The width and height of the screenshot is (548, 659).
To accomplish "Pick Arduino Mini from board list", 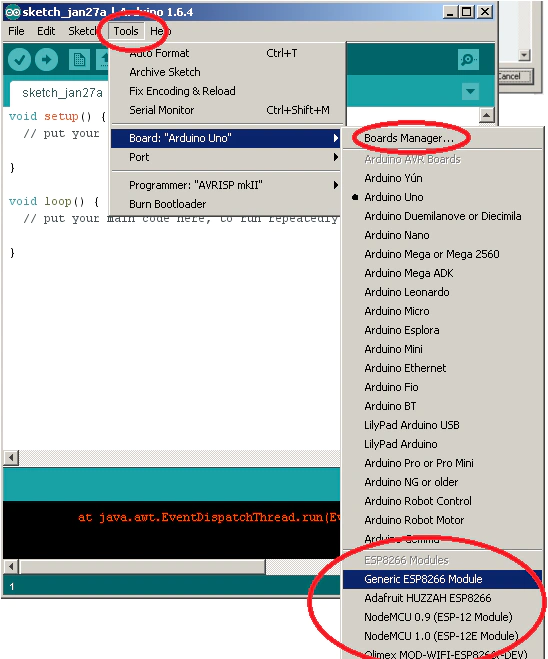I will click(x=443, y=349).
